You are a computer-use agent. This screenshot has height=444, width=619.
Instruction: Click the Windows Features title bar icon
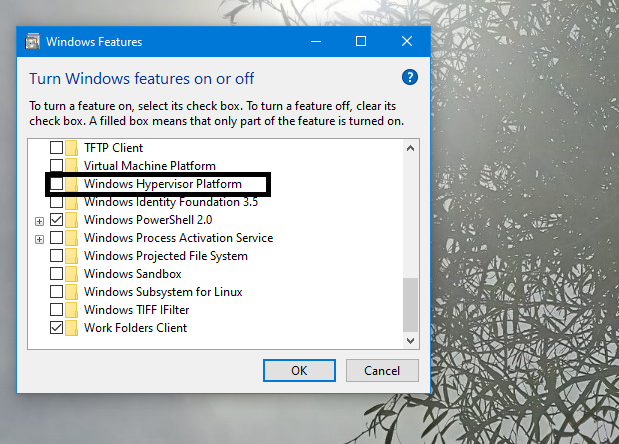tap(33, 41)
